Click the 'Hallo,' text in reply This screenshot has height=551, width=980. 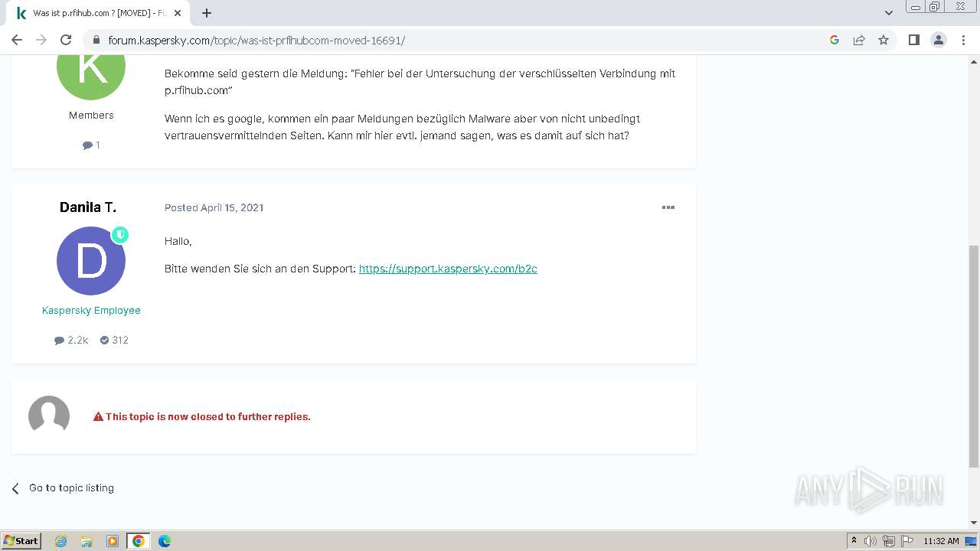178,241
